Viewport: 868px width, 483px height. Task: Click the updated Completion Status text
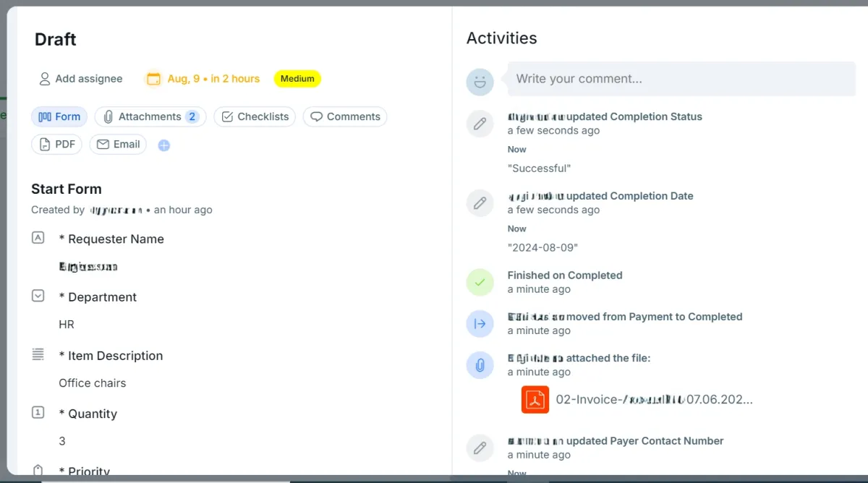click(634, 116)
